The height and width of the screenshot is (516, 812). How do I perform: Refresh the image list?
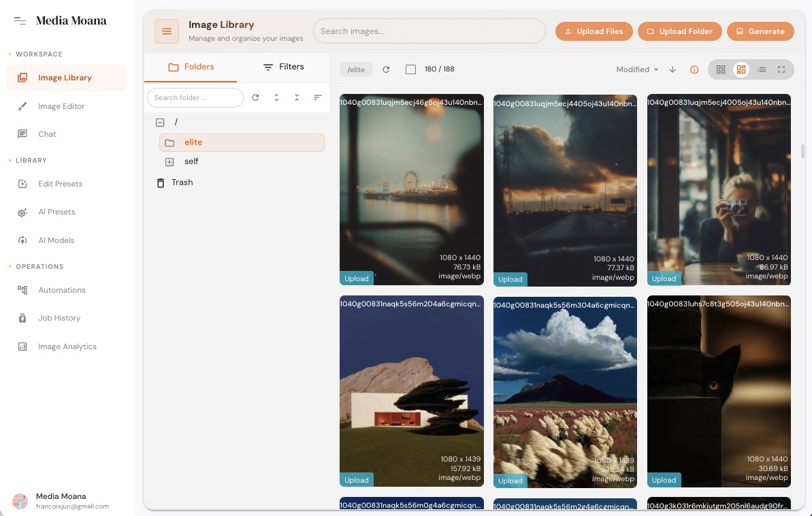386,69
